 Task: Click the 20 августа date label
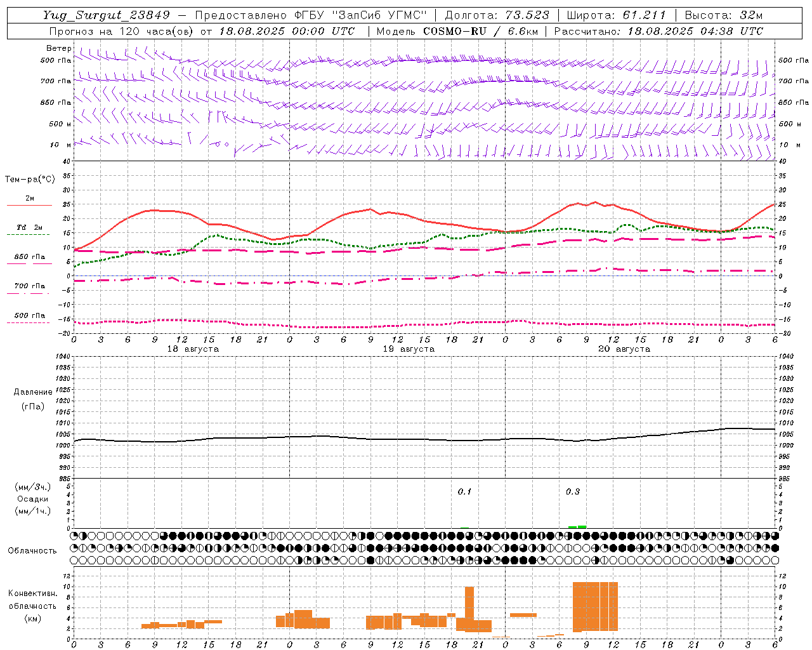pos(624,349)
